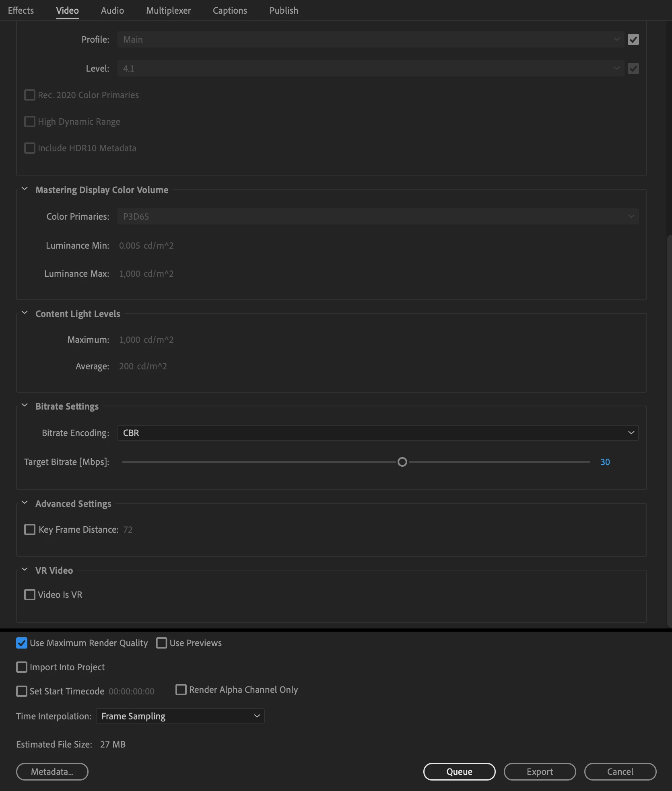Toggle the Level match-source checkbox
Viewport: 672px width, 791px height.
pos(633,68)
